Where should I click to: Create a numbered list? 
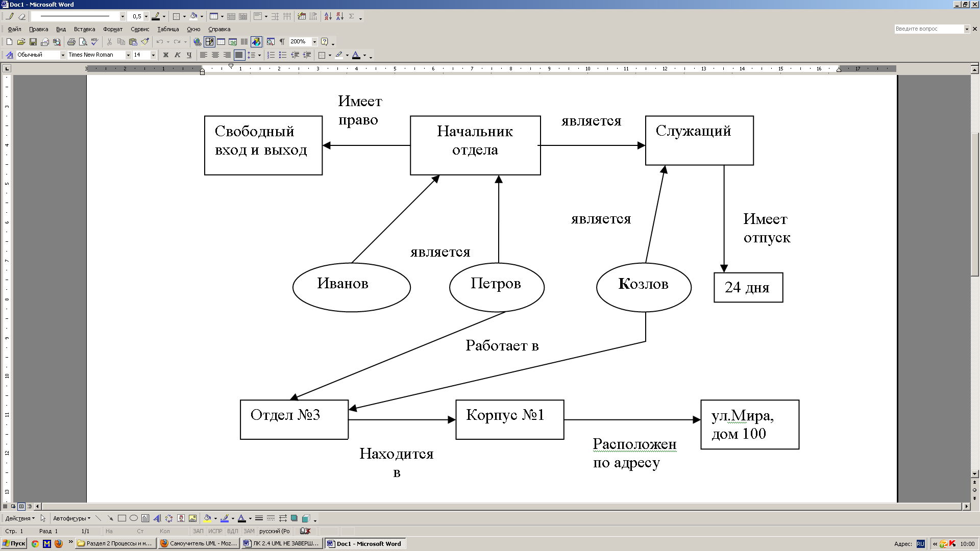(x=271, y=55)
